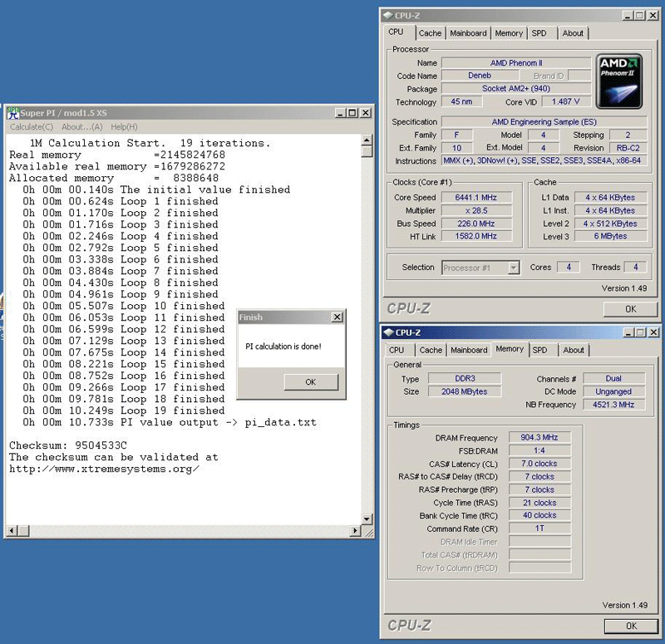Open the About...(A) menu in Super PI

click(81, 127)
